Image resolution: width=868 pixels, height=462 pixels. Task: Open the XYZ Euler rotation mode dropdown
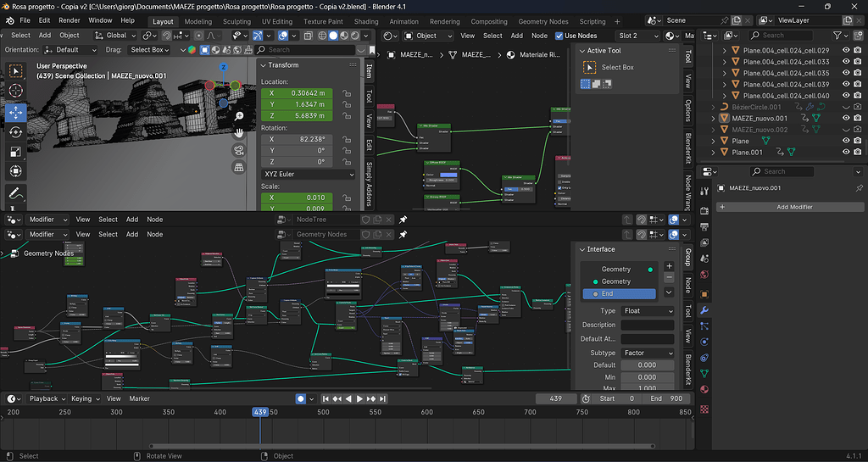pyautogui.click(x=309, y=175)
